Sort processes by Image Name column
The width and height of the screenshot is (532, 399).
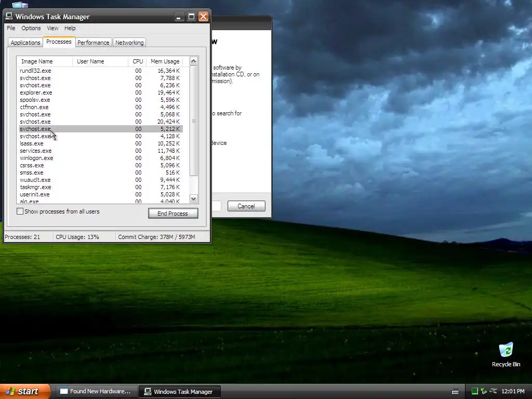pos(45,61)
